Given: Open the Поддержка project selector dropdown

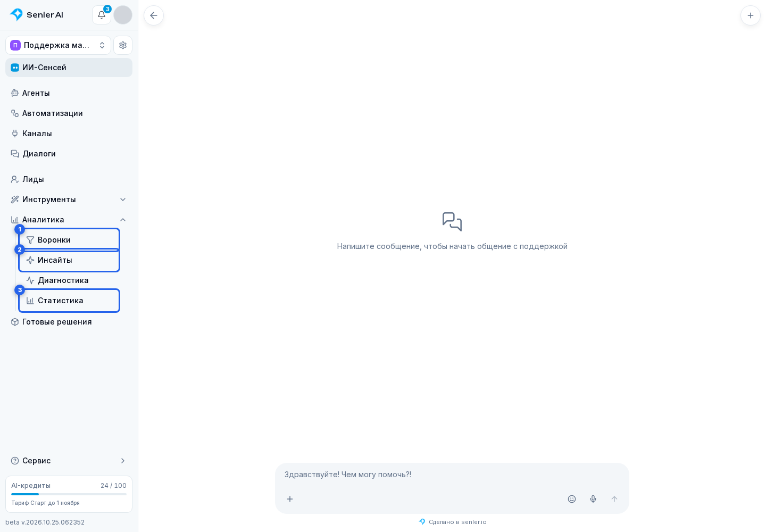Looking at the screenshot, I should [58, 45].
